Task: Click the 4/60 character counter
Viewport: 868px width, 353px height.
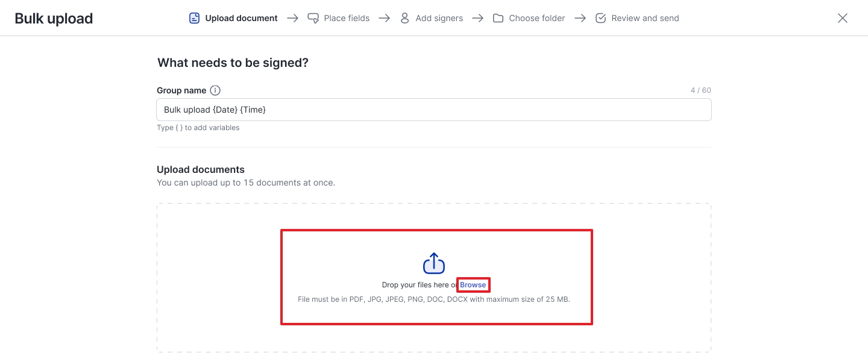Action: pyautogui.click(x=702, y=90)
